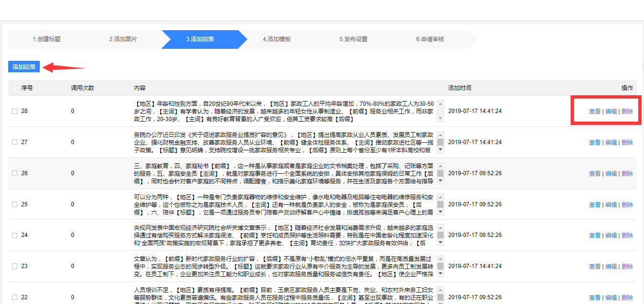Open step 4.添加模板
Viewport: 644px width, 304px height.
(x=277, y=39)
